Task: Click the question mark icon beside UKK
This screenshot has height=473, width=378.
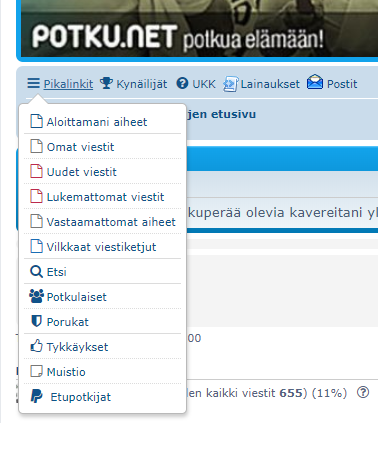Action: point(182,83)
